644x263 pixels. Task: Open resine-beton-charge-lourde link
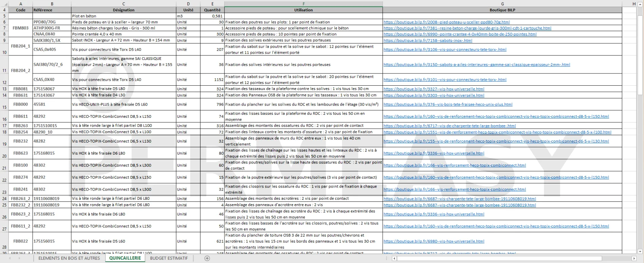[467, 28]
